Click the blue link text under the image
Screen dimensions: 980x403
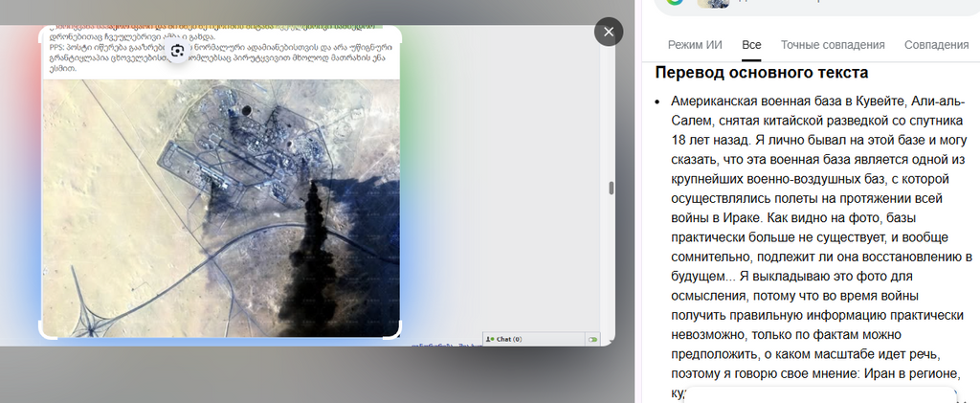[447, 345]
